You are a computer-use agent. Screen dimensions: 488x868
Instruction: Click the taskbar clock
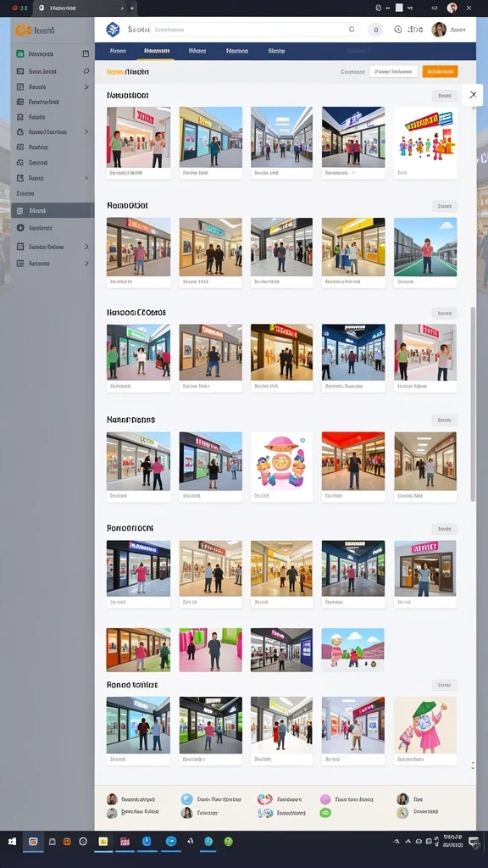tap(452, 842)
